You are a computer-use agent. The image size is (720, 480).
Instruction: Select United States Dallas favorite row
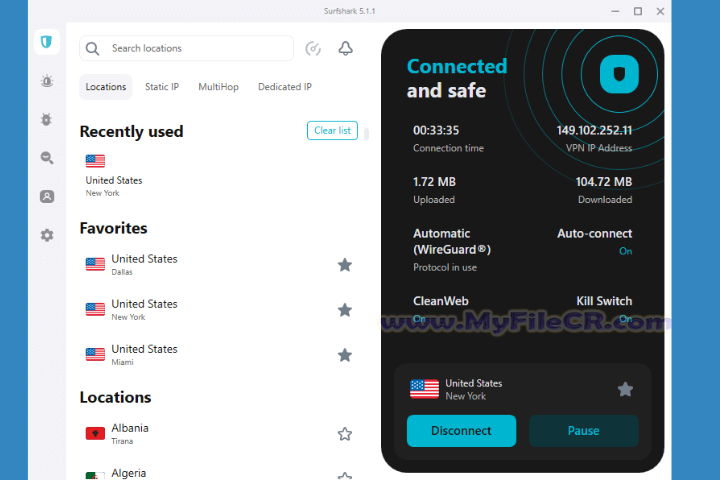click(x=219, y=265)
